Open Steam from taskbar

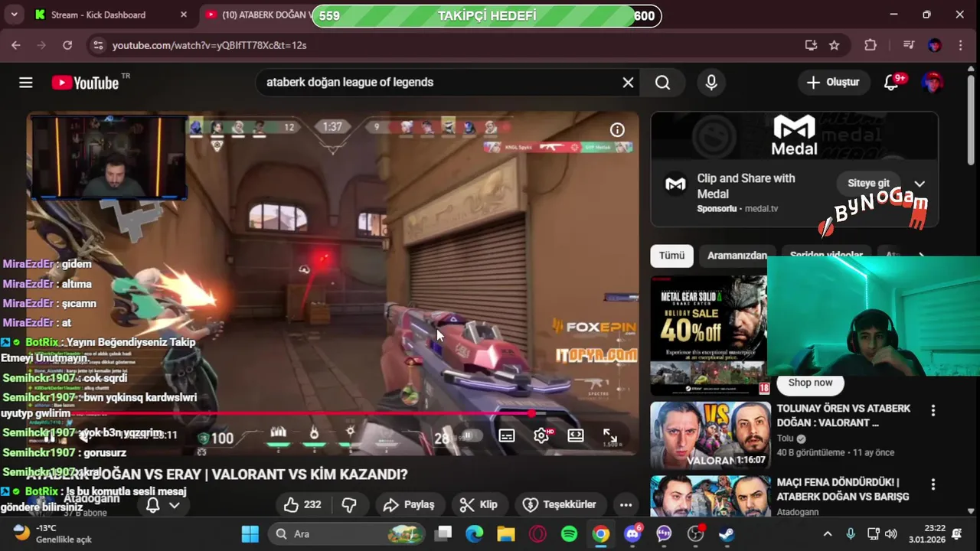[x=727, y=533]
